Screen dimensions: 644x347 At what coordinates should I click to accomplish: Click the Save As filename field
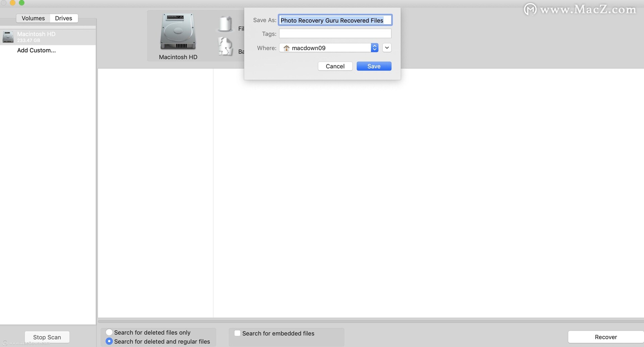point(335,20)
